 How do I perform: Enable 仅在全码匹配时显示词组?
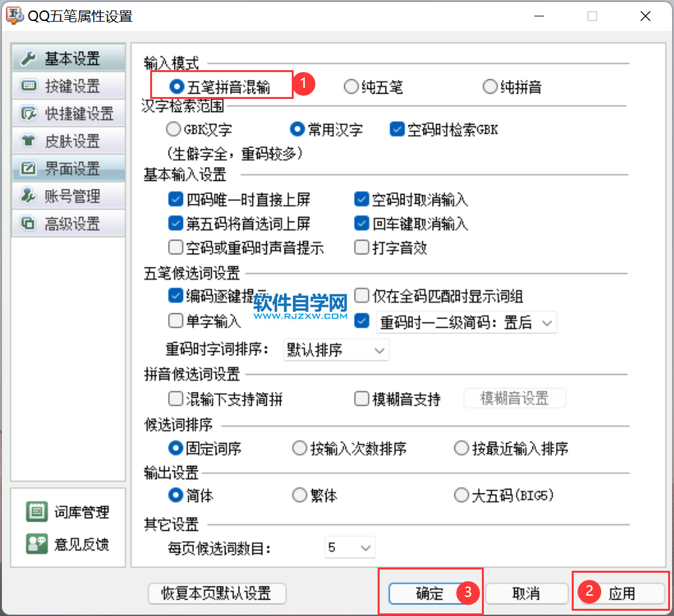tap(361, 296)
